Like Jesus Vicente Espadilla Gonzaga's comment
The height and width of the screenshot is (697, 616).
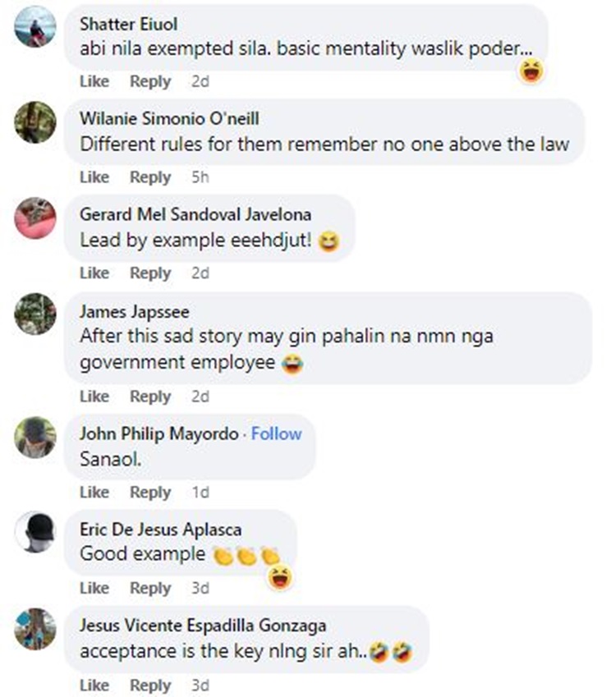pyautogui.click(x=94, y=685)
